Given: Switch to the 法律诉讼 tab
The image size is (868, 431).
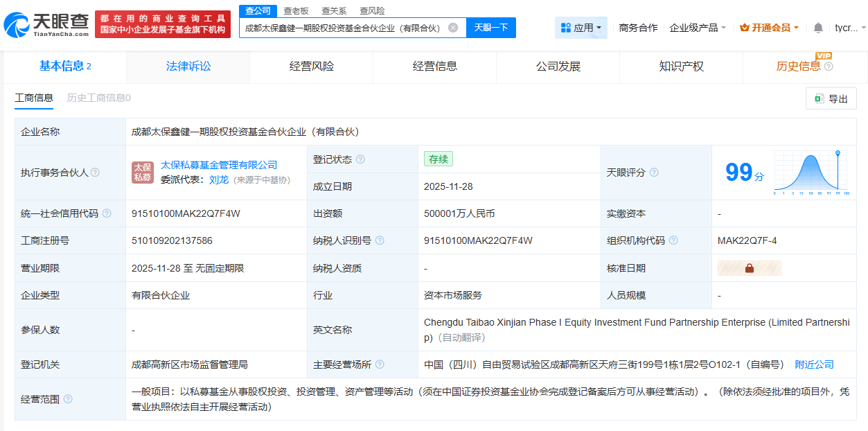Looking at the screenshot, I should (188, 67).
